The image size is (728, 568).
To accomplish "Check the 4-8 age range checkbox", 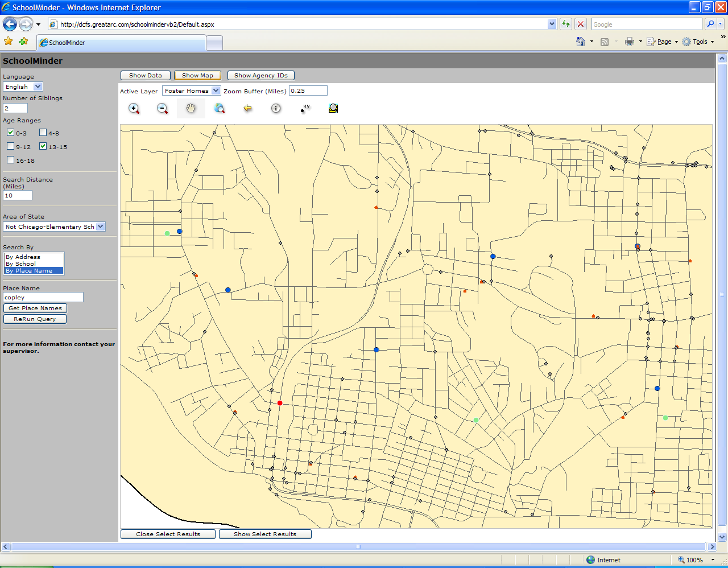I will [43, 133].
